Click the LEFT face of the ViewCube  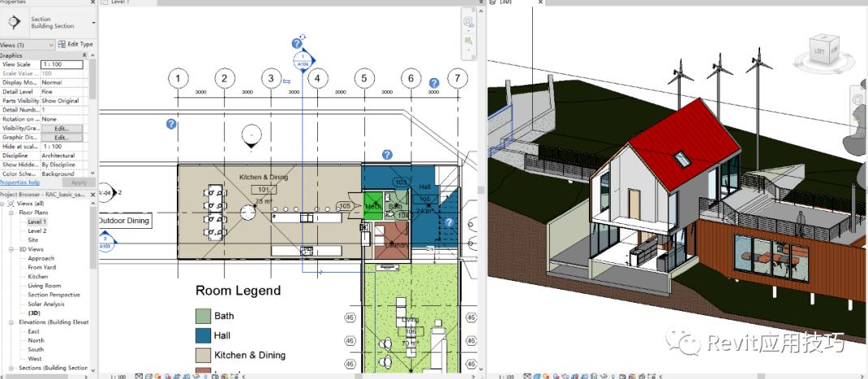(x=819, y=51)
